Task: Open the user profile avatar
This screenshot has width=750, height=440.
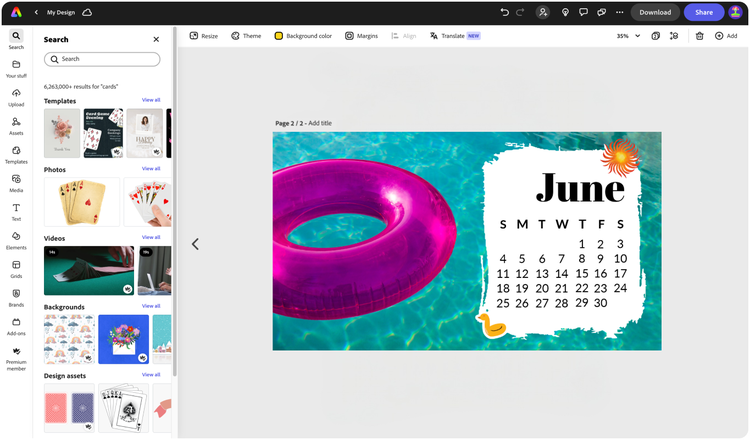Action: pos(735,12)
